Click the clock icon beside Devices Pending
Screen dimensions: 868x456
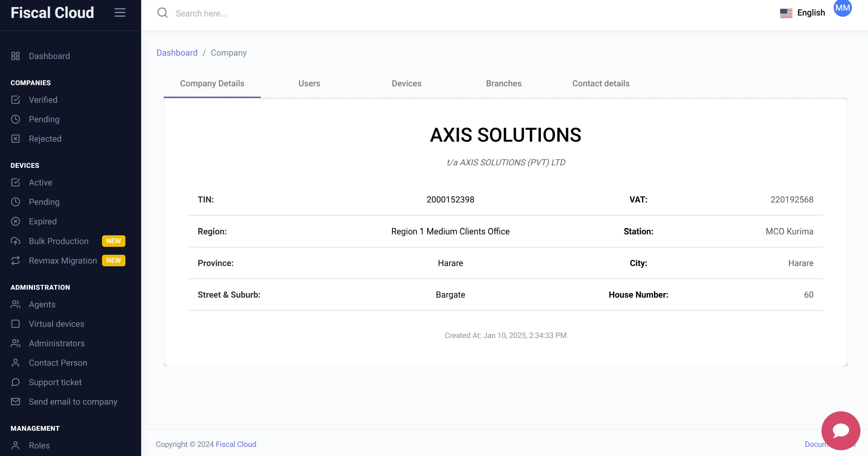pos(15,202)
